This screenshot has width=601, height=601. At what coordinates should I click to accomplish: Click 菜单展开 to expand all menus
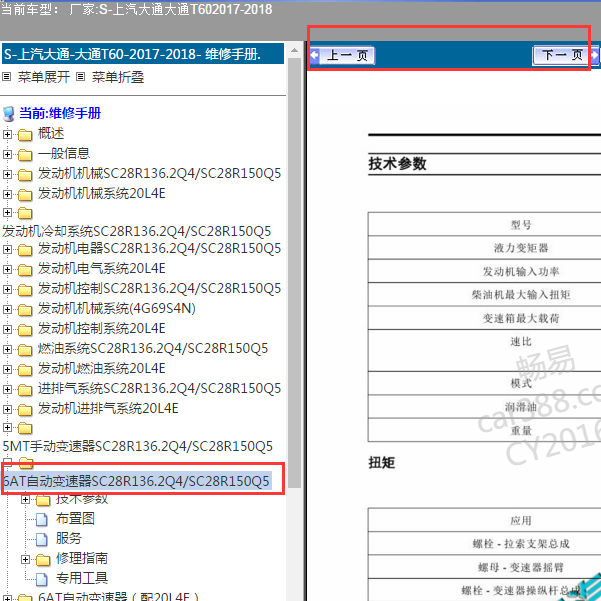pyautogui.click(x=44, y=77)
